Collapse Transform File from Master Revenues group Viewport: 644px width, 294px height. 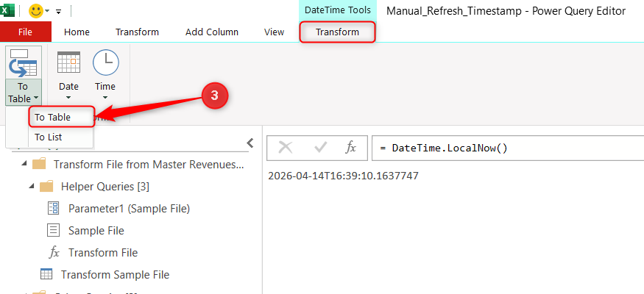24,164
